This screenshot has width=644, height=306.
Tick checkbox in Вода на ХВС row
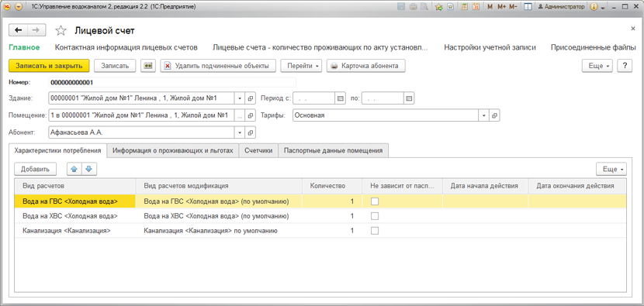coord(375,216)
